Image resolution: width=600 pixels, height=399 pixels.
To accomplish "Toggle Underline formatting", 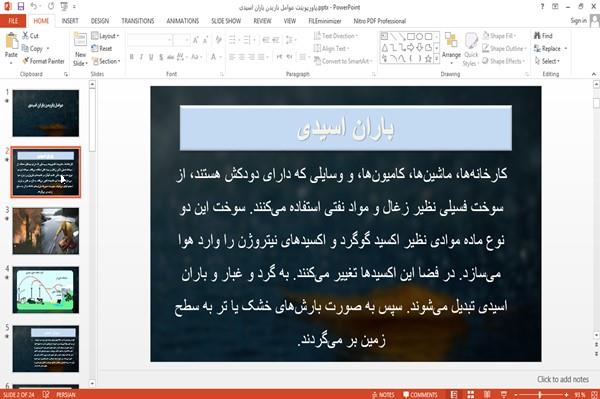I will pyautogui.click(x=151, y=57).
